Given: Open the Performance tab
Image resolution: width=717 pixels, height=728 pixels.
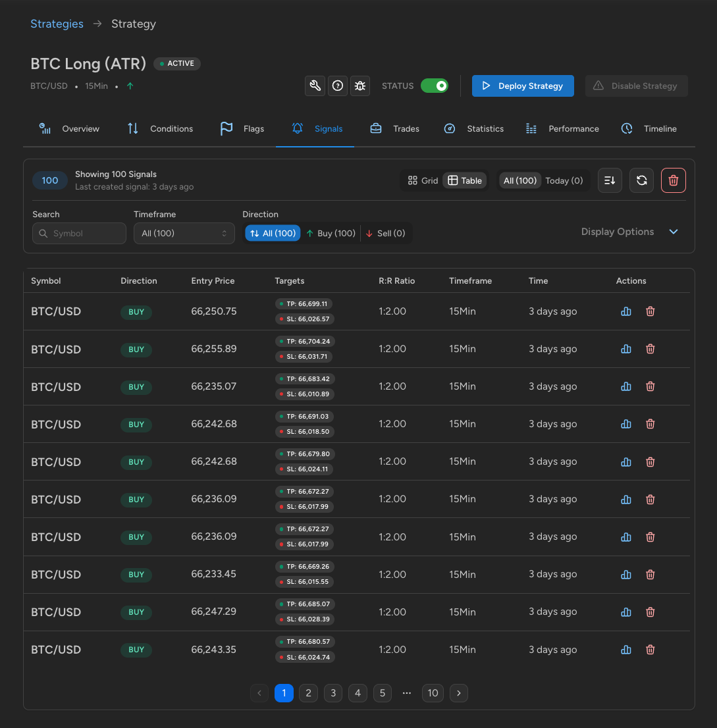Looking at the screenshot, I should [562, 128].
